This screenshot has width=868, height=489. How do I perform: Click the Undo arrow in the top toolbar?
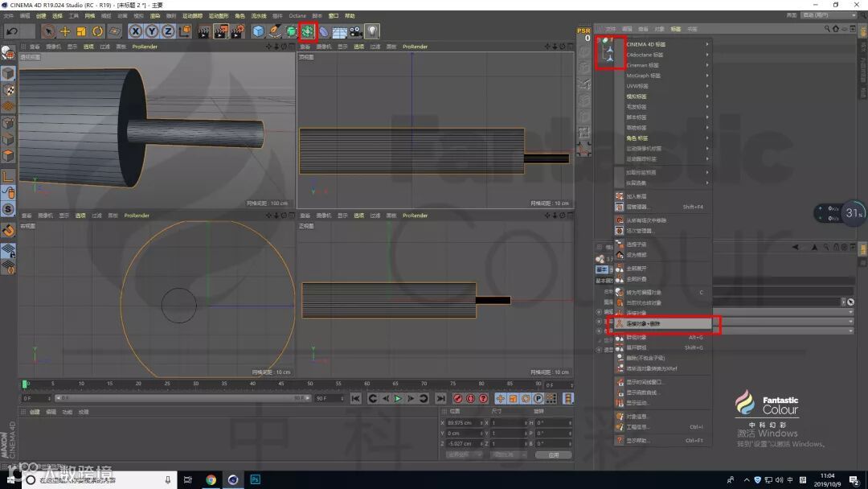pyautogui.click(x=12, y=31)
